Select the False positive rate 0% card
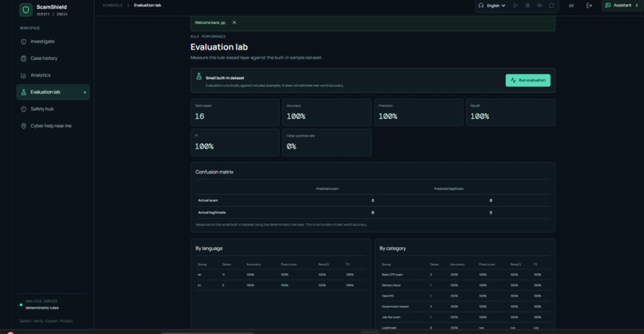 pyautogui.click(x=327, y=142)
